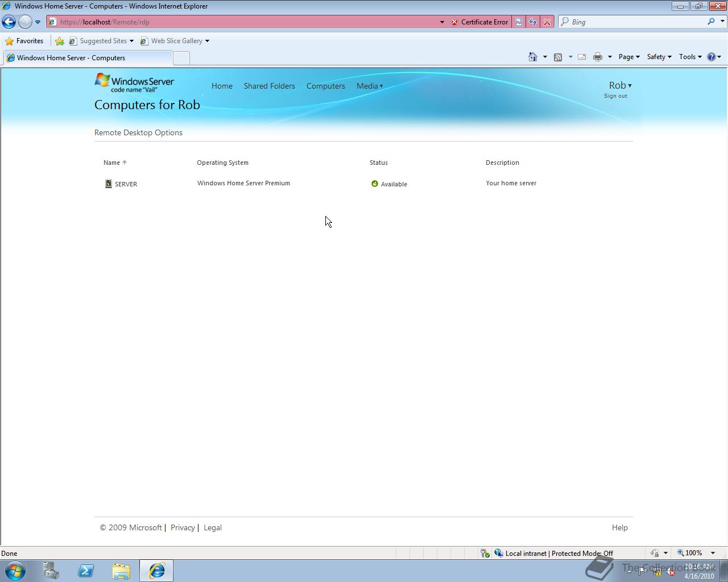Click the Description column header

[502, 163]
